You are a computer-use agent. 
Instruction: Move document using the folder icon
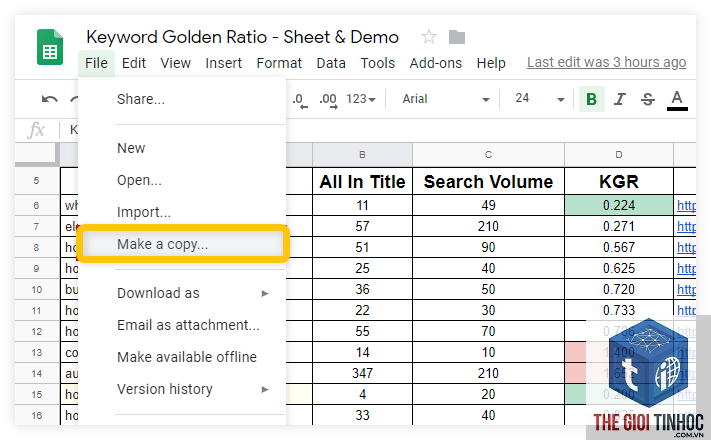coord(457,37)
